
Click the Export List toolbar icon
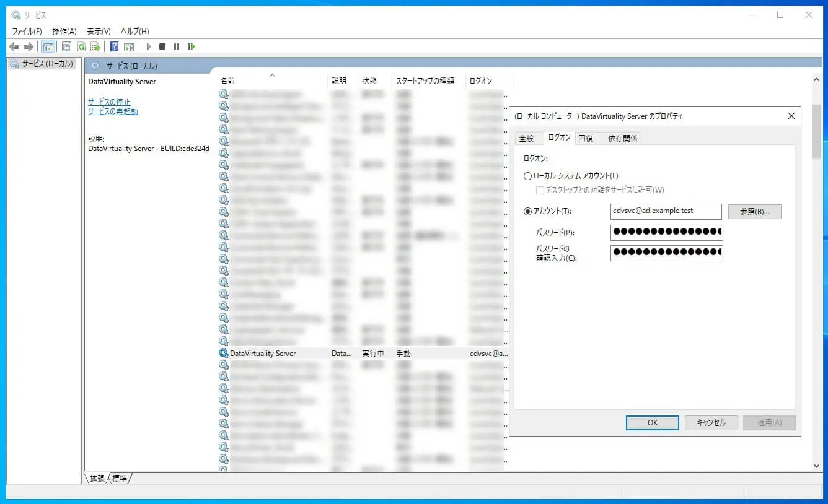point(95,46)
